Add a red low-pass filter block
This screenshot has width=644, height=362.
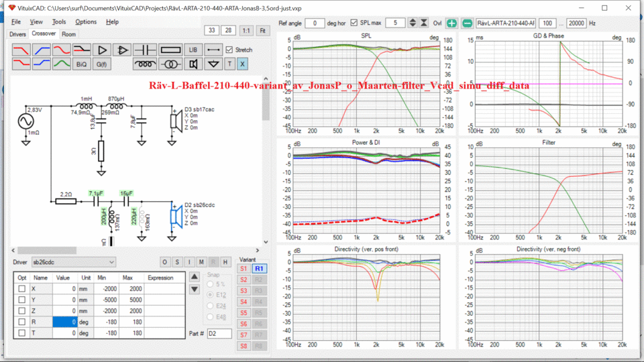21,50
